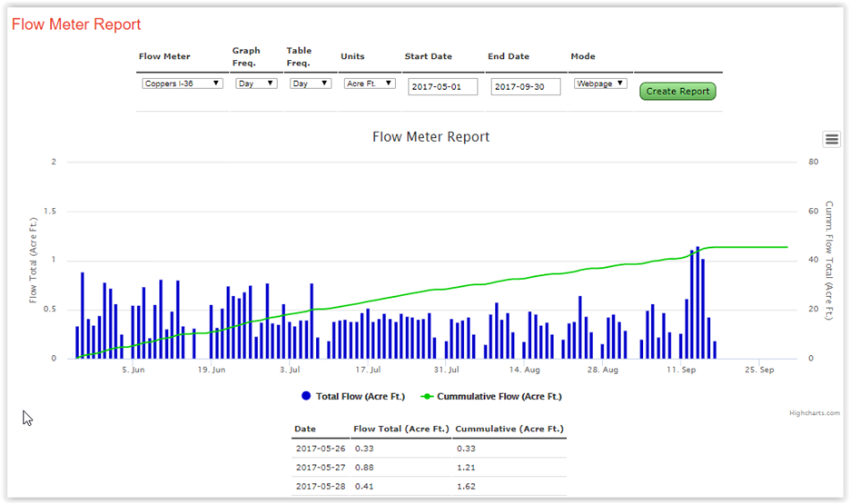Open the Units dropdown showing Acre Ft.
The height and width of the screenshot is (504, 850).
click(x=370, y=84)
